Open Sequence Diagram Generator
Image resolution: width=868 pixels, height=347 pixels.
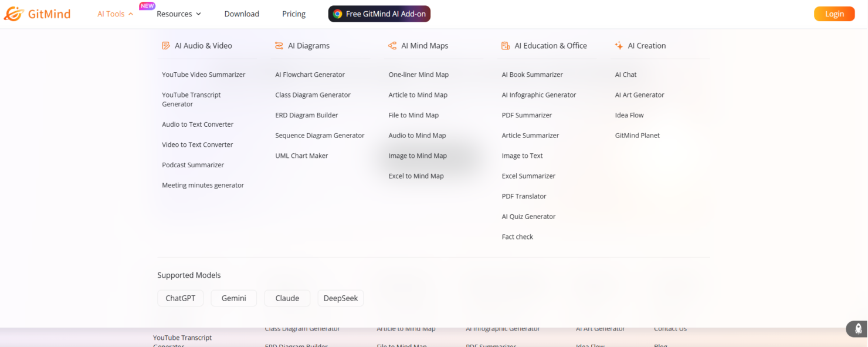coord(320,136)
